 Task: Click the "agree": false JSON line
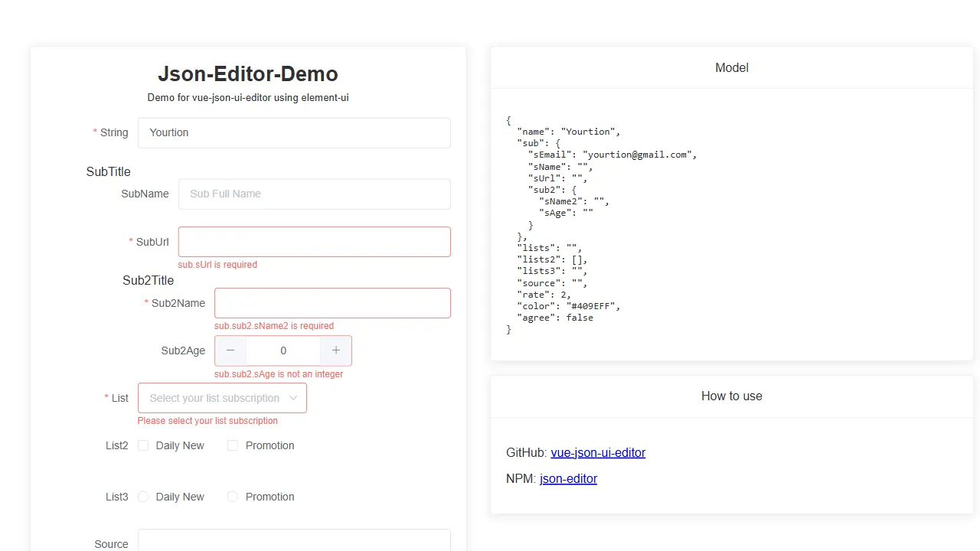555,318
